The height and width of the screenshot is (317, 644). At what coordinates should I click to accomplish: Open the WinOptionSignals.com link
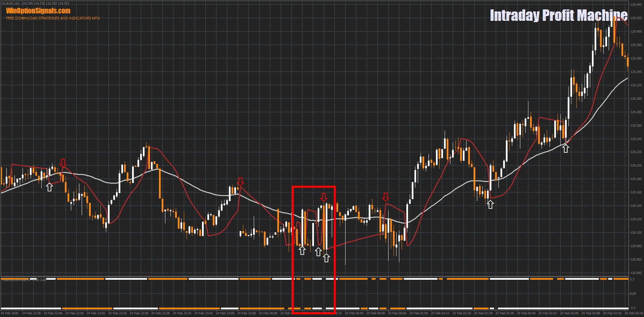pos(38,11)
